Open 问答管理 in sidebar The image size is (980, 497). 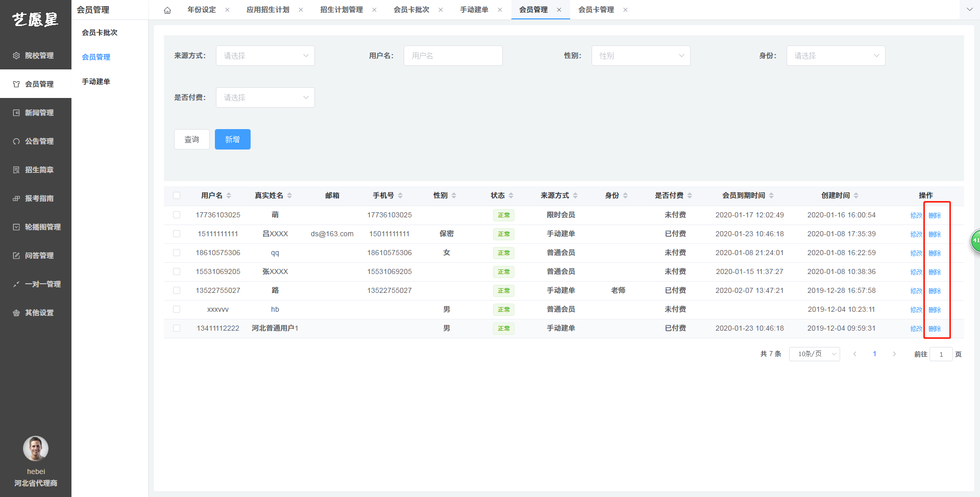[x=35, y=256]
